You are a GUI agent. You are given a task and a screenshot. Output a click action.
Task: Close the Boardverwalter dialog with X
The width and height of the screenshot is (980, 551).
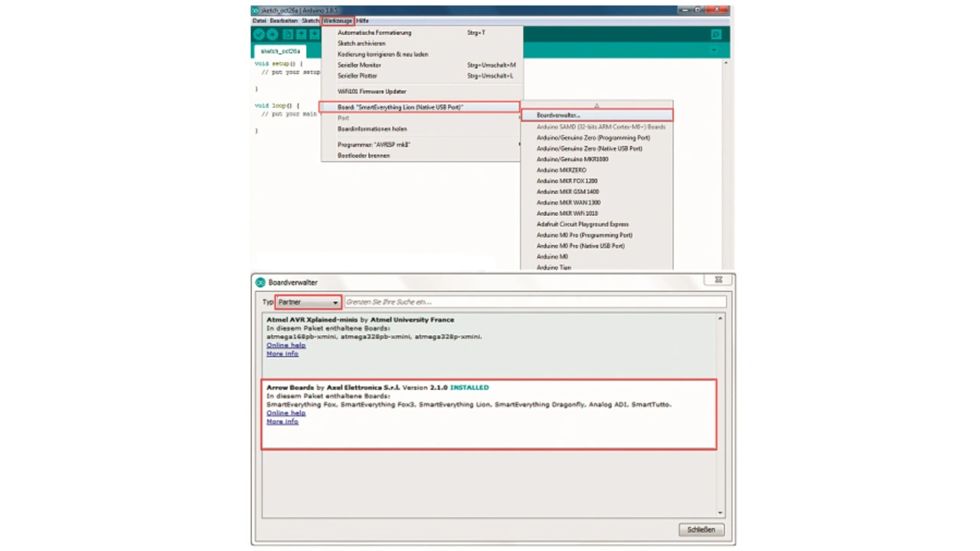pyautogui.click(x=718, y=280)
